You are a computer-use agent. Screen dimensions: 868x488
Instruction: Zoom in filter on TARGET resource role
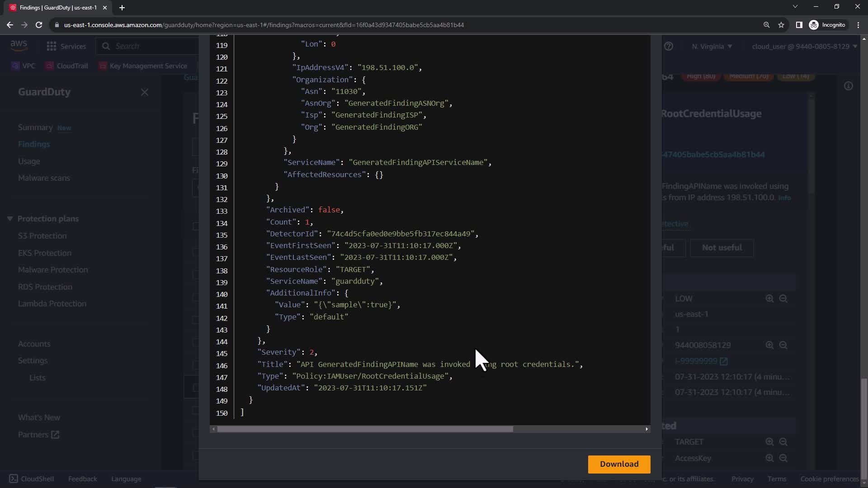[769, 442]
